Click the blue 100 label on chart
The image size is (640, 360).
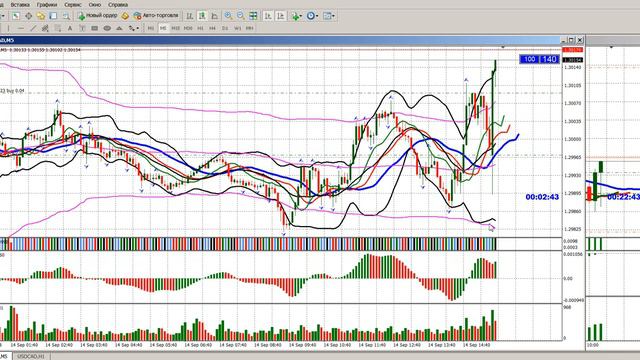pos(529,59)
